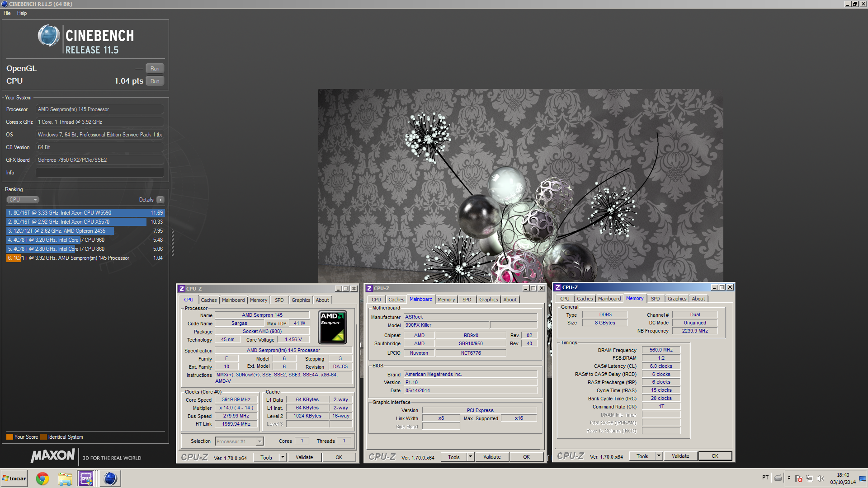The width and height of the screenshot is (868, 488).
Task: Select the Xeon W5590 ranking row
Action: click(85, 213)
